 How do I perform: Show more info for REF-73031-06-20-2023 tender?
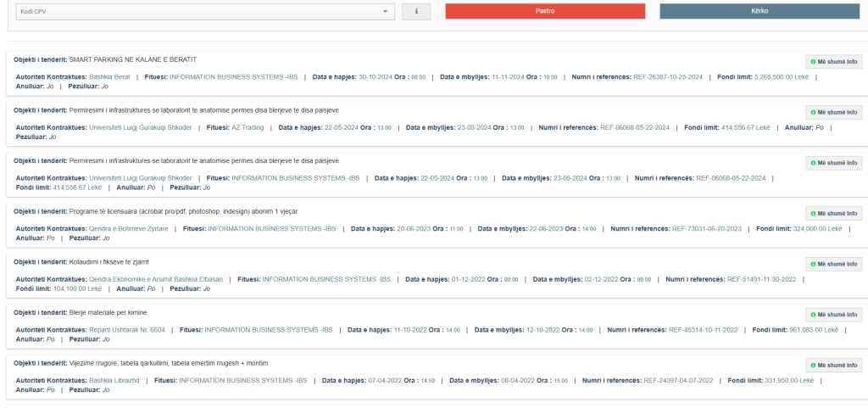click(x=833, y=213)
